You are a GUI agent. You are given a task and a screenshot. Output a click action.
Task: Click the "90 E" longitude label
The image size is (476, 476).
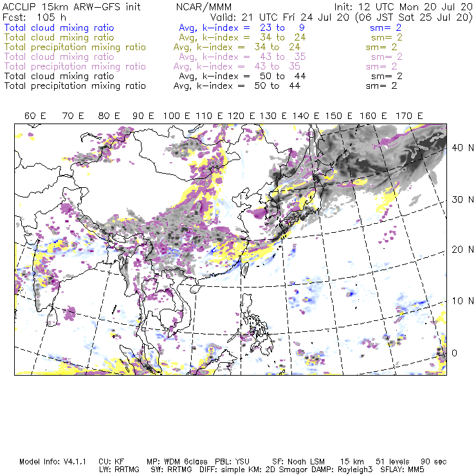[x=143, y=116]
